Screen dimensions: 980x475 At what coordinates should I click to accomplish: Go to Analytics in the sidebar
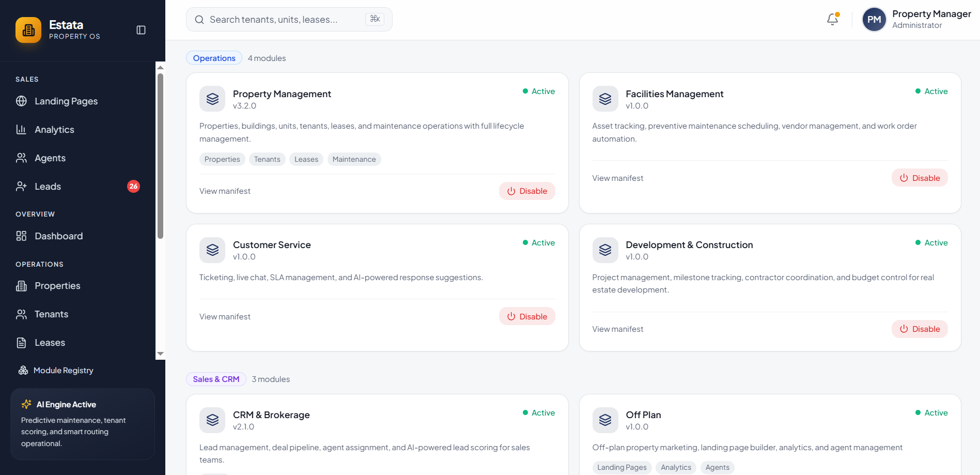tap(77, 130)
